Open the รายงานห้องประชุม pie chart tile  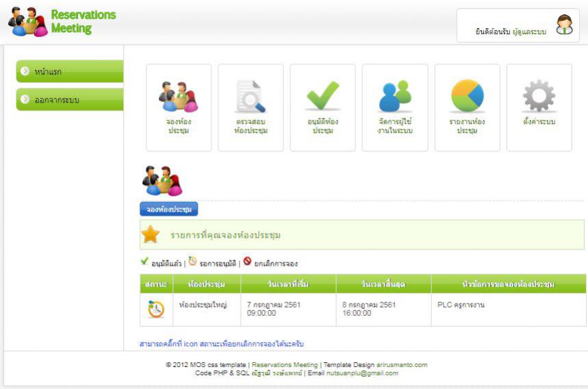tap(467, 108)
